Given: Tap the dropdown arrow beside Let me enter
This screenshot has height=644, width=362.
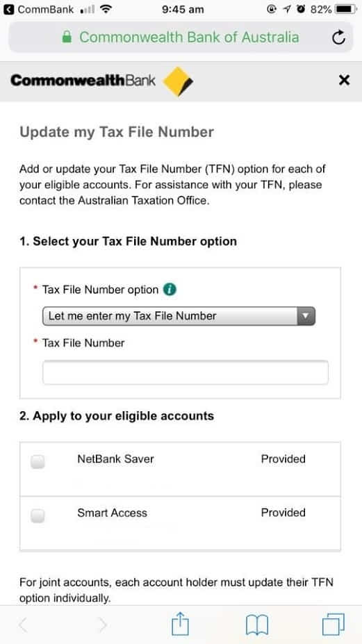Looking at the screenshot, I should 305,316.
